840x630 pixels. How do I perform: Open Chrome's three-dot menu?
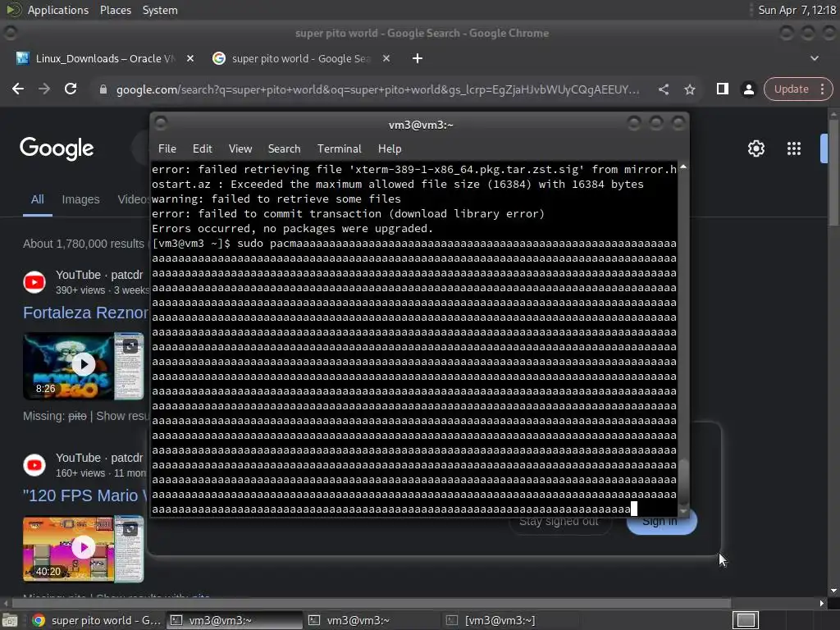tap(822, 89)
